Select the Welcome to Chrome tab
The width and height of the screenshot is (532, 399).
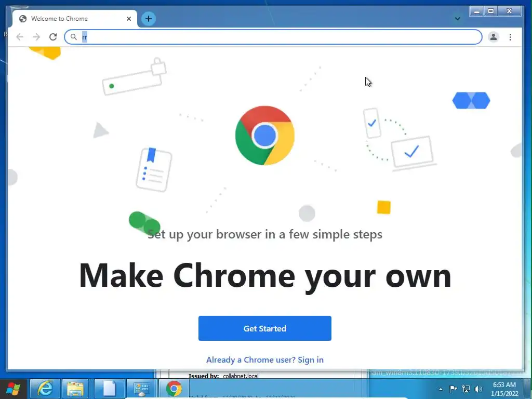click(75, 19)
